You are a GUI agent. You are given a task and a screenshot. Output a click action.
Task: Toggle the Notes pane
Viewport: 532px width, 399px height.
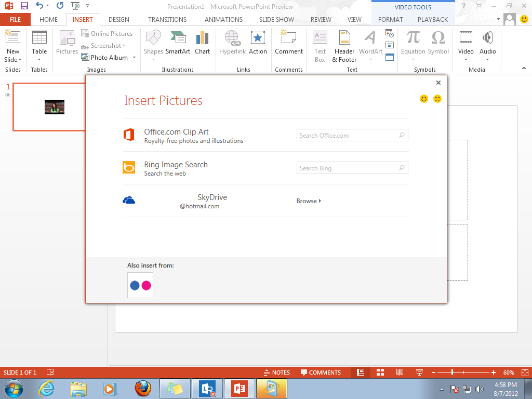(x=277, y=372)
